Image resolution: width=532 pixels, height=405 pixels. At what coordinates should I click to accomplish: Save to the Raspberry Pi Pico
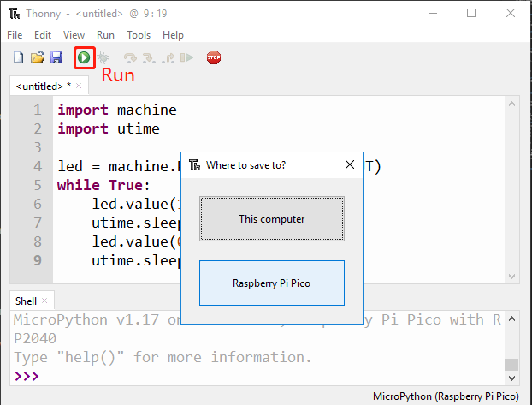272,283
